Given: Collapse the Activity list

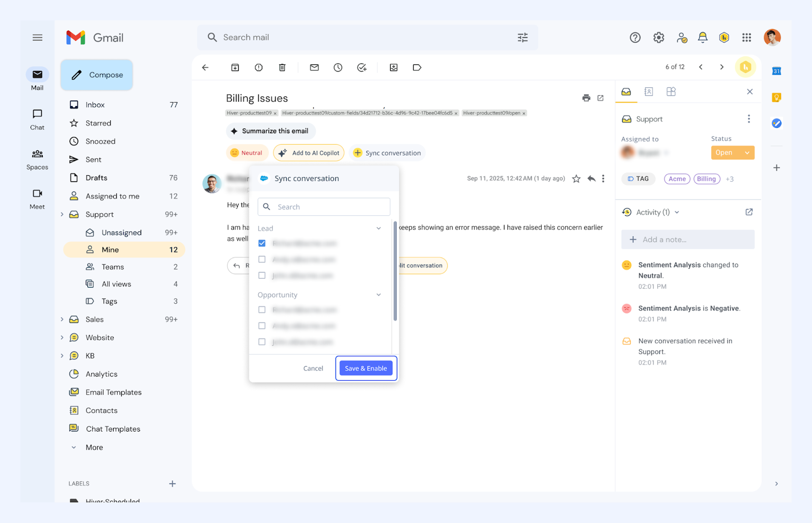Looking at the screenshot, I should click(677, 213).
